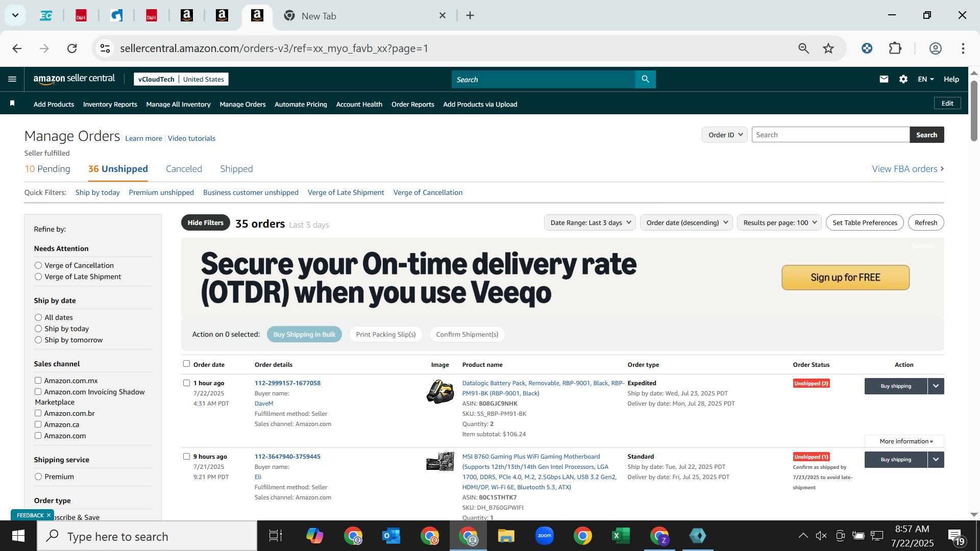
Task: Tick the select-all orders checkbox
Action: point(186,364)
